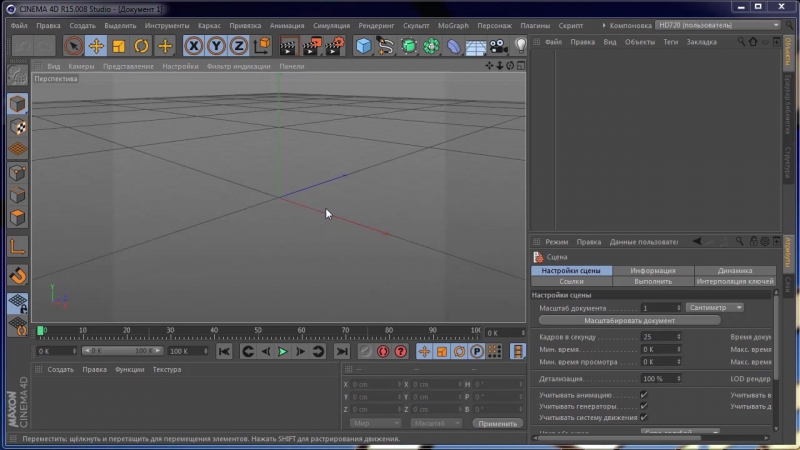Add a floor environment object icon
This screenshot has width=800, height=450.
click(x=476, y=46)
